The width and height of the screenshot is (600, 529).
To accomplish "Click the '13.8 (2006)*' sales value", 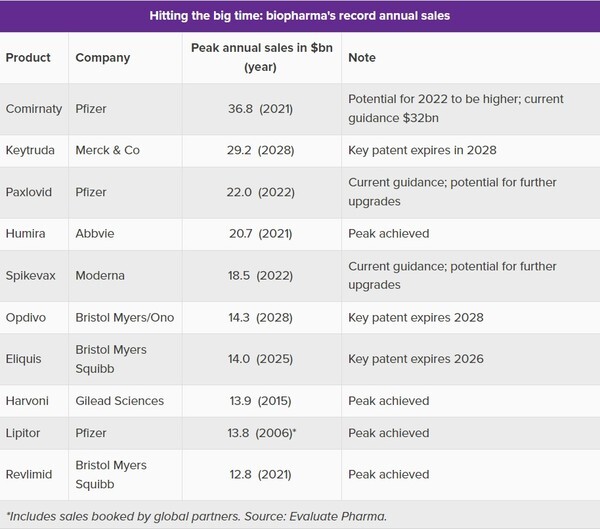I will [x=262, y=433].
